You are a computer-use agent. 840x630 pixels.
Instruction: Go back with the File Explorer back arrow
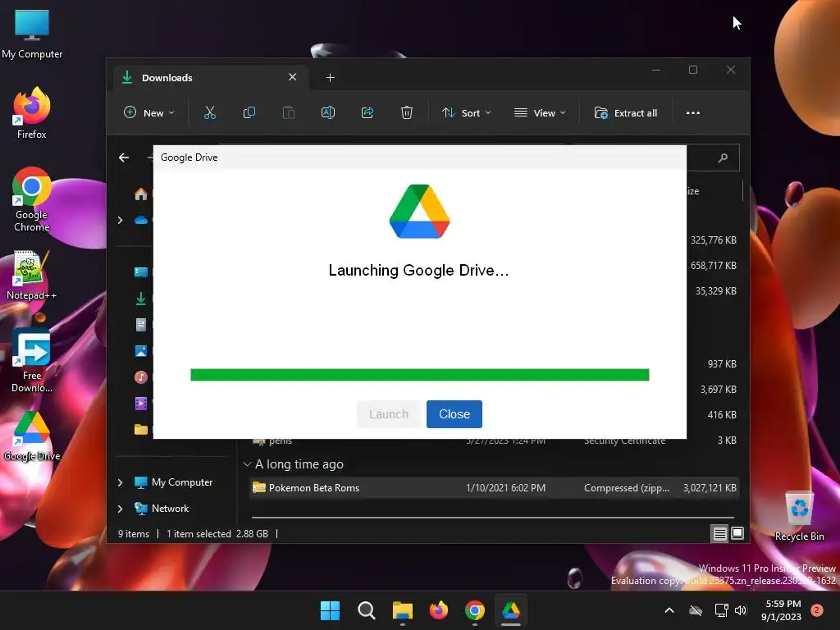124,157
